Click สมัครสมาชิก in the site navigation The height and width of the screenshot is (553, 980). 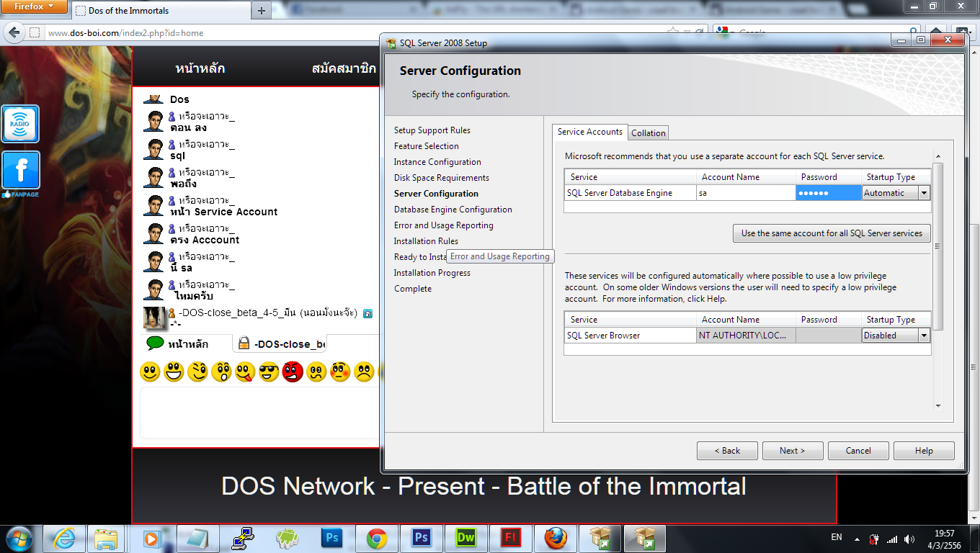(x=344, y=68)
